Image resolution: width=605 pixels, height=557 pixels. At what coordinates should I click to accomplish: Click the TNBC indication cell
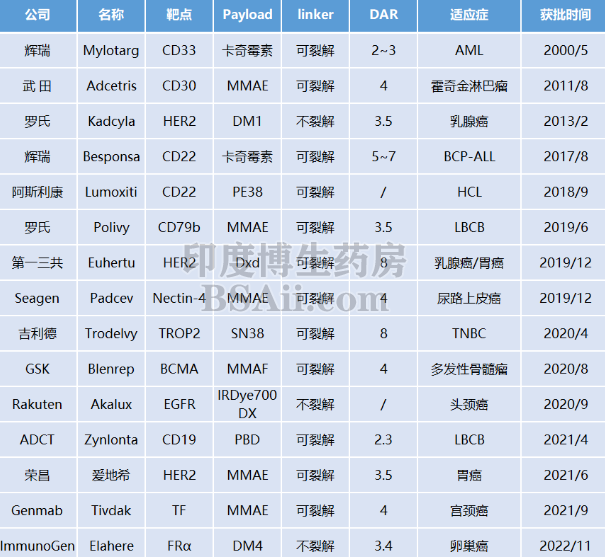click(x=469, y=333)
